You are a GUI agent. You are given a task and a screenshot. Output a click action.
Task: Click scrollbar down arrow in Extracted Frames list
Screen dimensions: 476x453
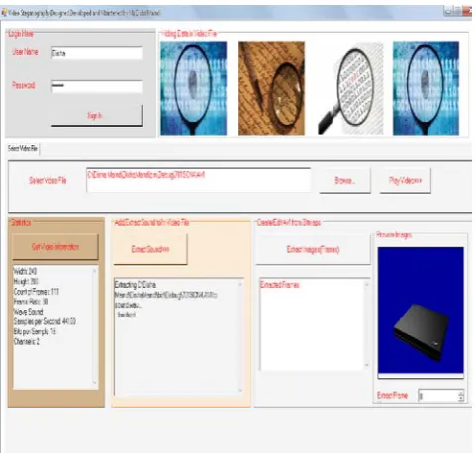(x=367, y=365)
